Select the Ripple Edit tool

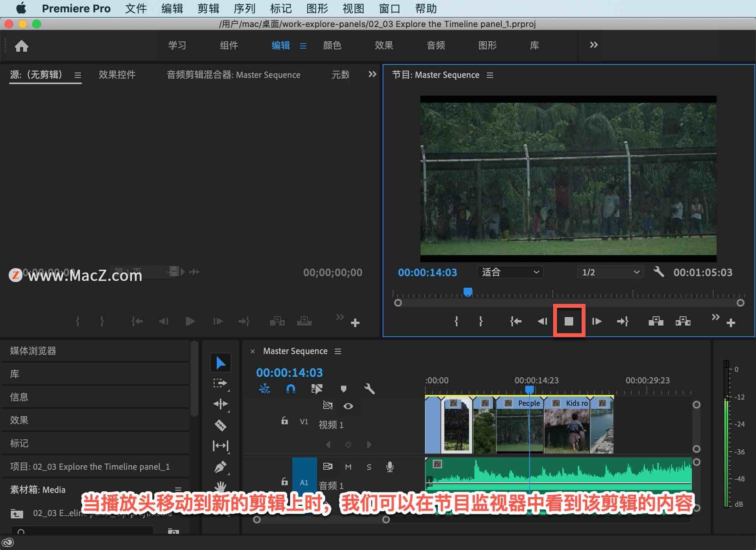click(x=220, y=404)
